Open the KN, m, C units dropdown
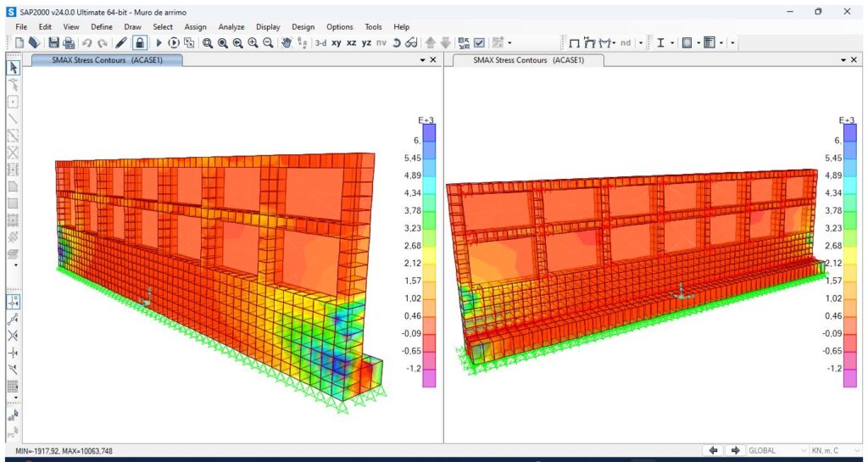Screen dimensions: 868x462 tap(835, 451)
